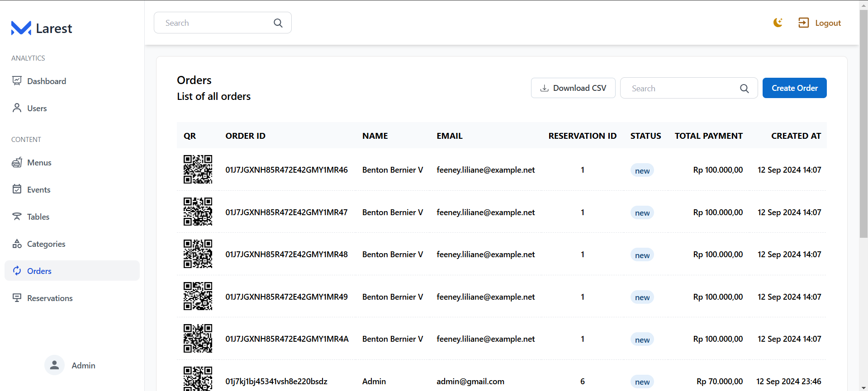Click the top bar search magnifier icon
The image size is (868, 391).
click(278, 23)
